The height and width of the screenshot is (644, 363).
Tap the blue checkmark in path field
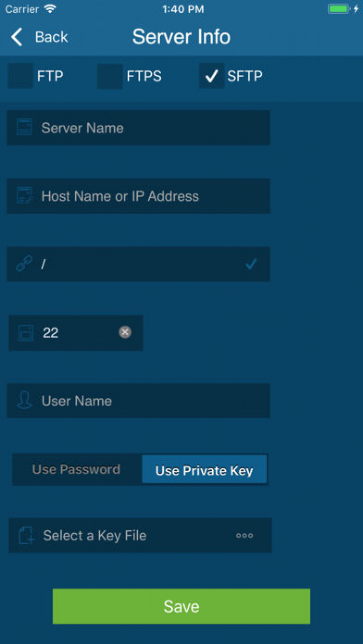pyautogui.click(x=251, y=264)
